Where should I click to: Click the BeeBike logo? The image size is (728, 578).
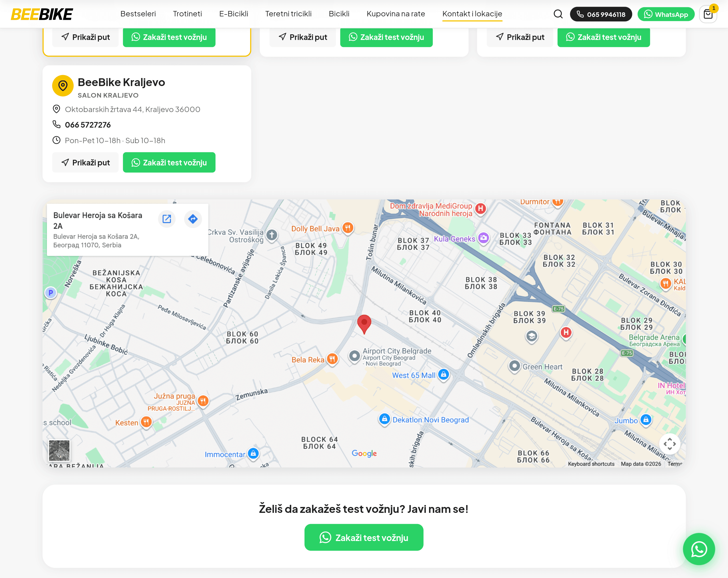click(42, 14)
